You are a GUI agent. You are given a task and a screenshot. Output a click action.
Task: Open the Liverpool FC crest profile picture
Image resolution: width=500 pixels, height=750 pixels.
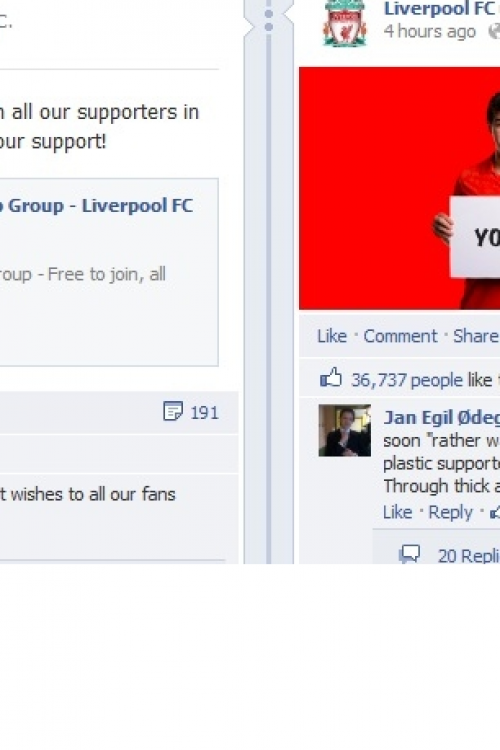coord(345,22)
